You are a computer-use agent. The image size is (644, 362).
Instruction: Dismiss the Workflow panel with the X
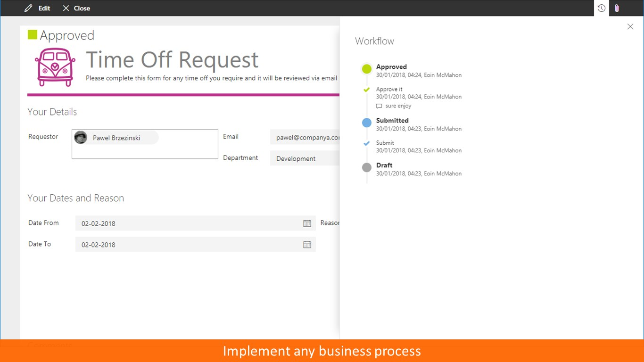pyautogui.click(x=630, y=26)
